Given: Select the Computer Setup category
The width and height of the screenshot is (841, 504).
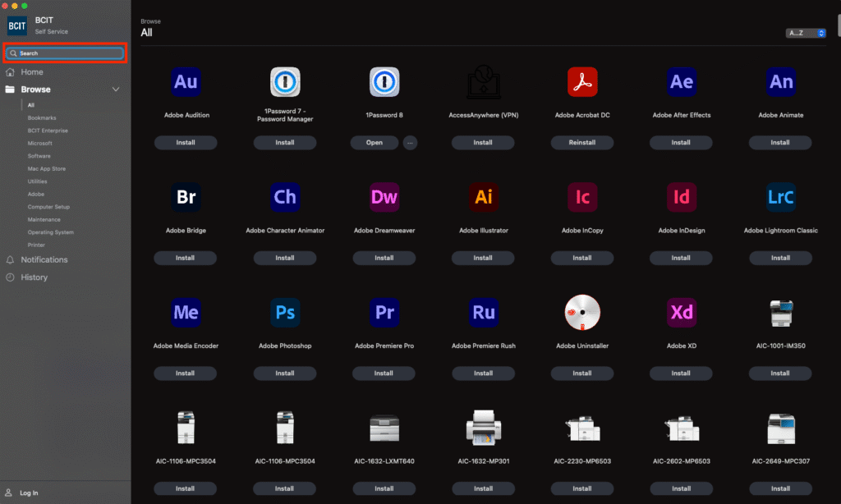Looking at the screenshot, I should [48, 207].
